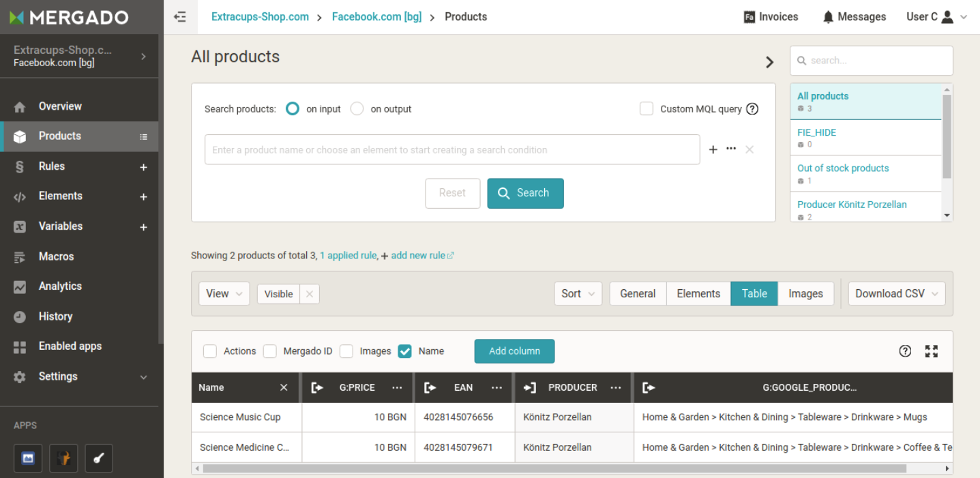This screenshot has height=478, width=980.
Task: Collapse sidebar with the menu toggle icon
Action: (x=180, y=17)
